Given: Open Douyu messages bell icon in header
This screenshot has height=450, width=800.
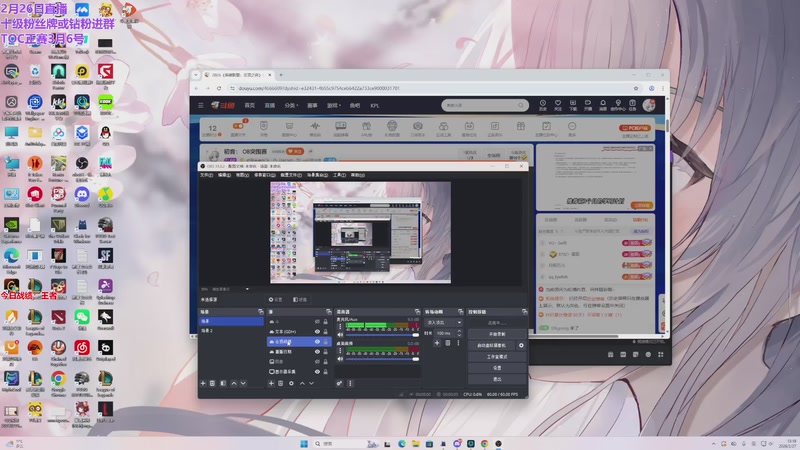Looking at the screenshot, I should [x=603, y=105].
